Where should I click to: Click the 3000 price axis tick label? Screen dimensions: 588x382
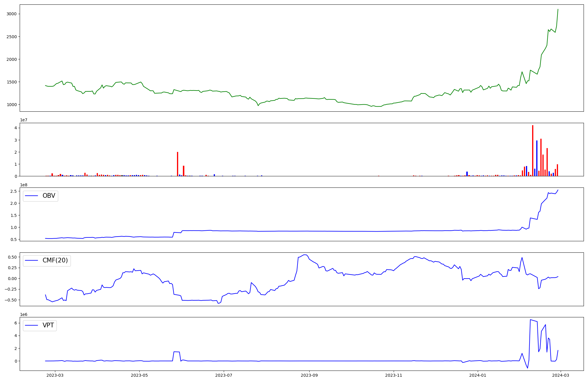[11, 14]
